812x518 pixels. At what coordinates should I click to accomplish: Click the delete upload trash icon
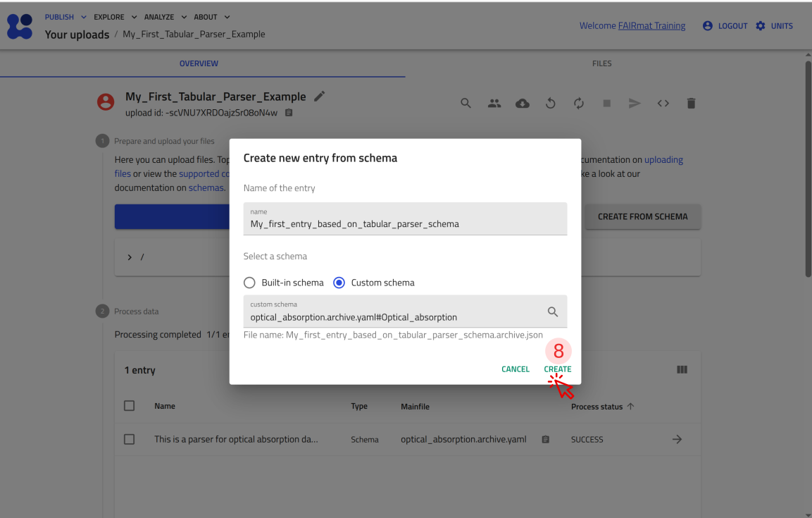pyautogui.click(x=691, y=104)
